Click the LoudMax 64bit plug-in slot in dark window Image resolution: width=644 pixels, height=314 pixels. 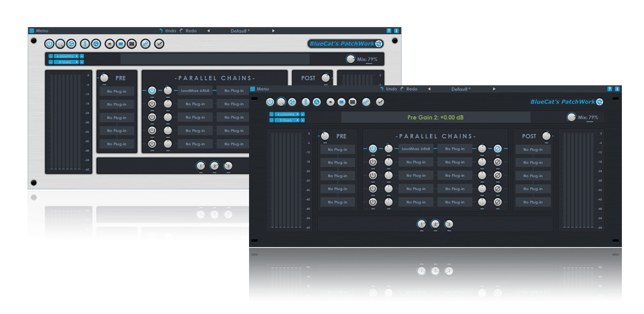point(416,148)
